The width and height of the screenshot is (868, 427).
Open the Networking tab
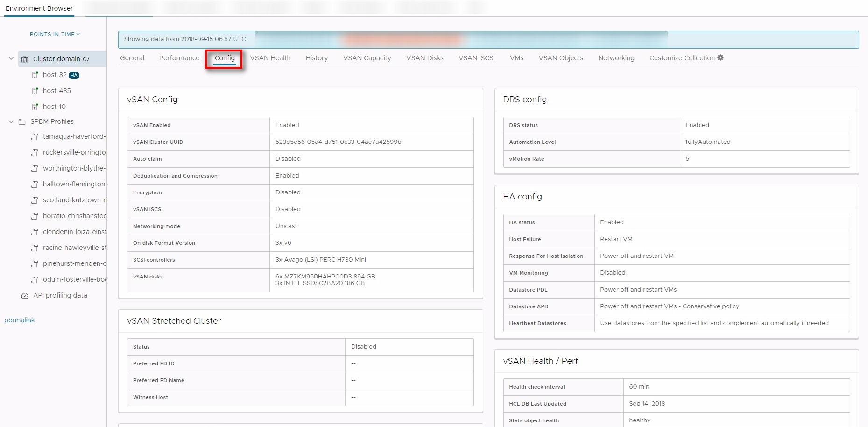coord(616,58)
